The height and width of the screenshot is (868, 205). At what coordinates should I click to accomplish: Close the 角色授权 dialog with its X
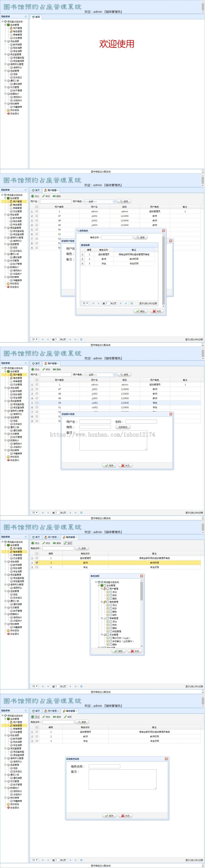[x=142, y=576]
